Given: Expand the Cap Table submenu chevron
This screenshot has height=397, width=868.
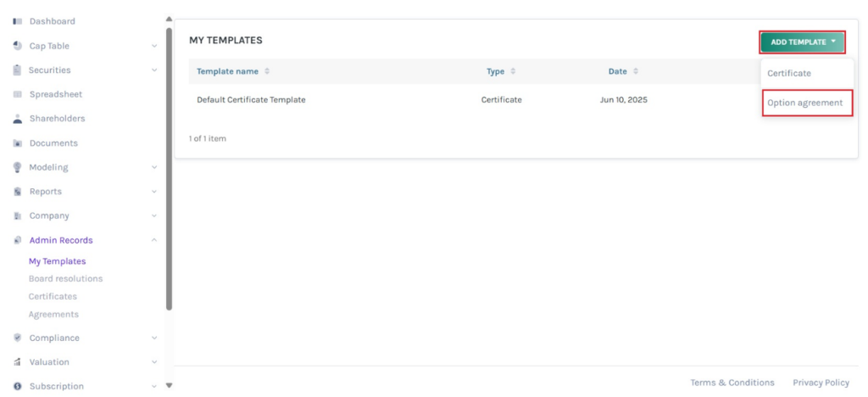Looking at the screenshot, I should pyautogui.click(x=154, y=46).
